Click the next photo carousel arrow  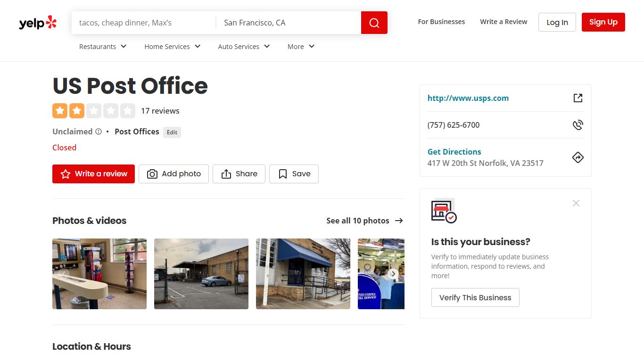tap(393, 273)
